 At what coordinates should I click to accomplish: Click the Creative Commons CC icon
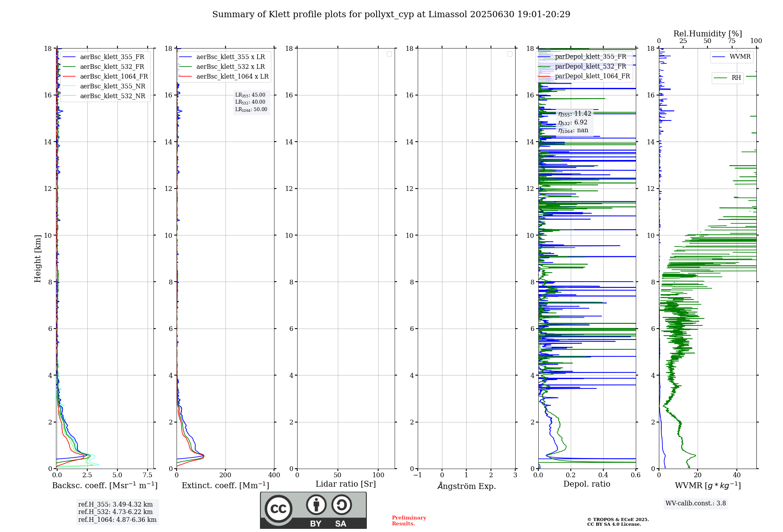278,509
